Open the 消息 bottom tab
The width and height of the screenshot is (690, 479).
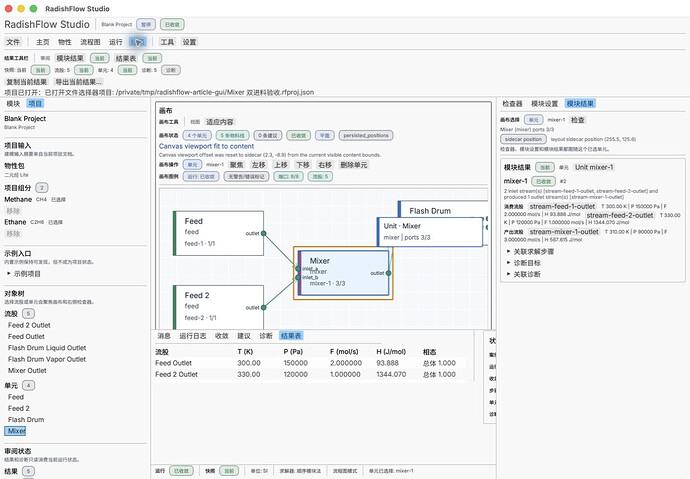click(x=164, y=336)
